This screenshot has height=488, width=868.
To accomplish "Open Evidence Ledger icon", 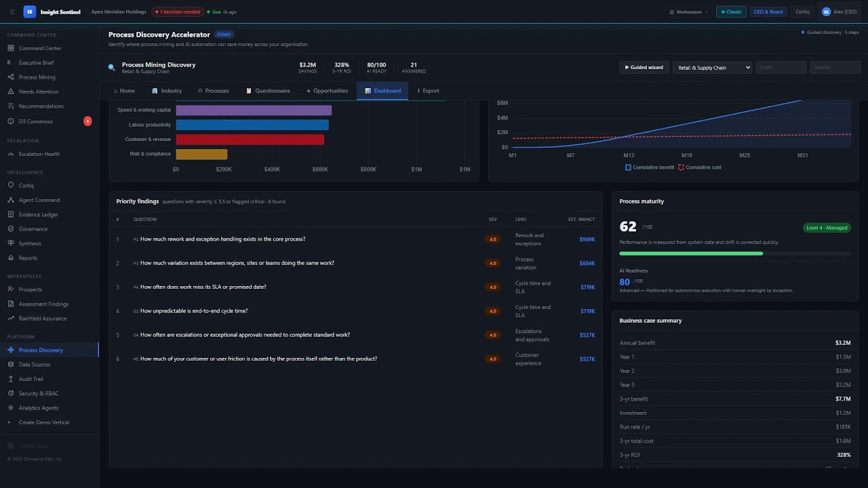I will (11, 214).
